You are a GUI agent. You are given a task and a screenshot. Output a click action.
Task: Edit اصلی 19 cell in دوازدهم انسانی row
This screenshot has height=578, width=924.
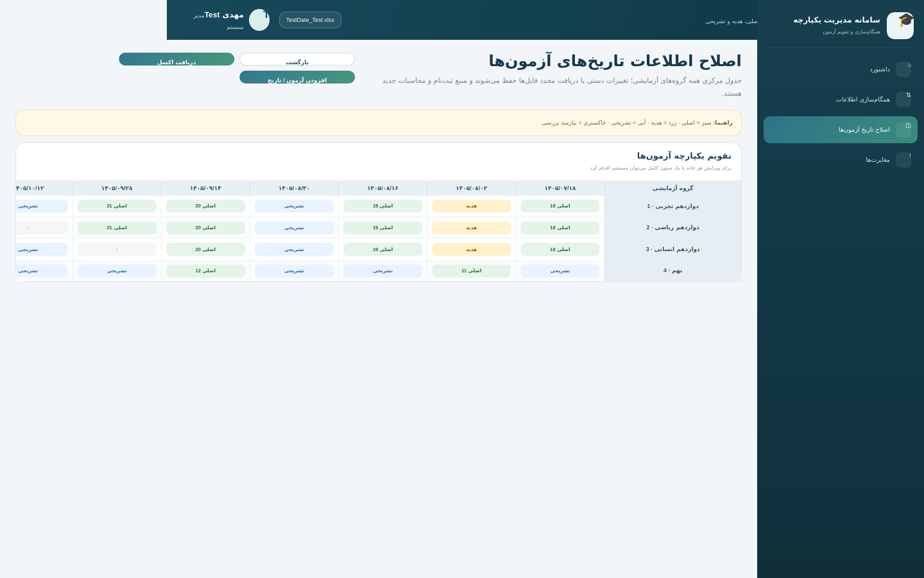[383, 249]
